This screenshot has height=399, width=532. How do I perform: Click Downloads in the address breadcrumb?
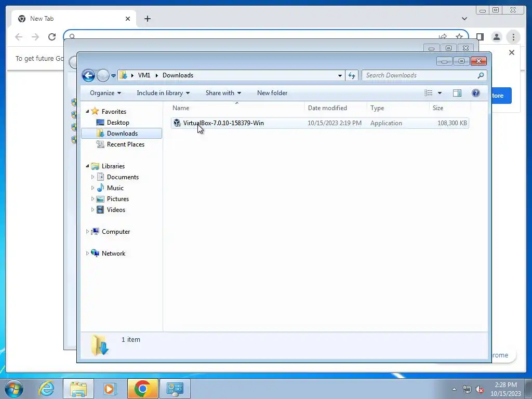tap(178, 75)
